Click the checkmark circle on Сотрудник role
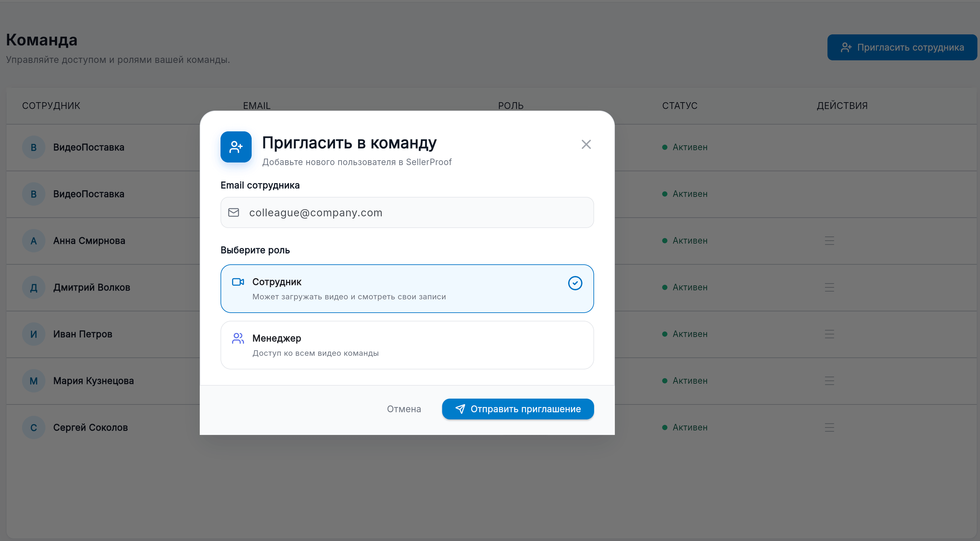Screen dimensions: 980x541 tap(575, 283)
